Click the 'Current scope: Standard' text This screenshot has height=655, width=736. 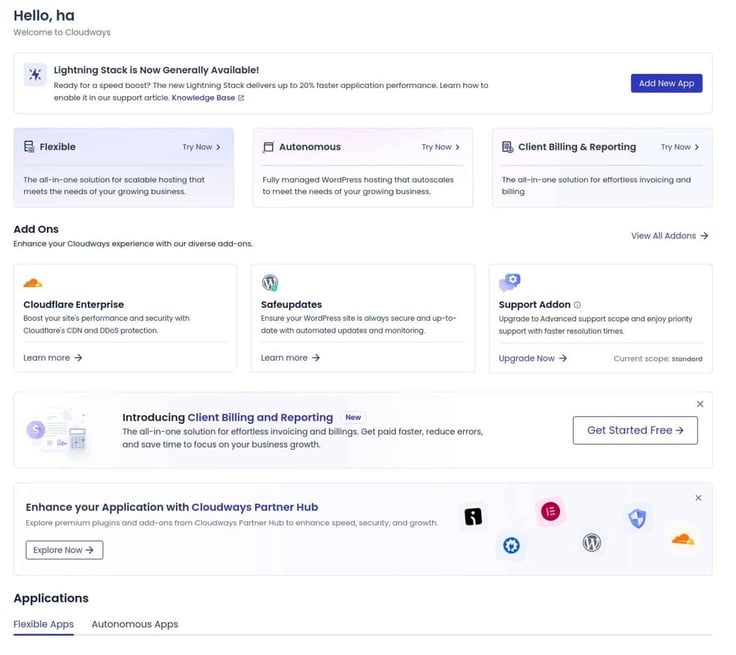click(x=658, y=359)
